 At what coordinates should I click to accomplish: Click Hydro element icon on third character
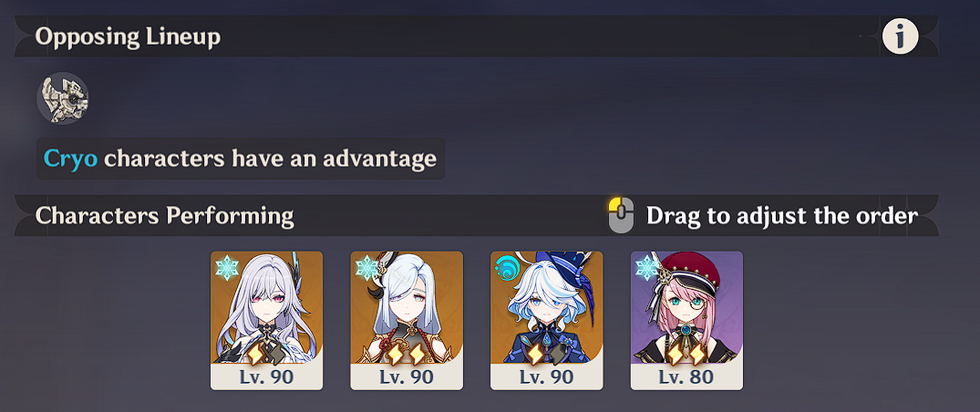(x=508, y=268)
